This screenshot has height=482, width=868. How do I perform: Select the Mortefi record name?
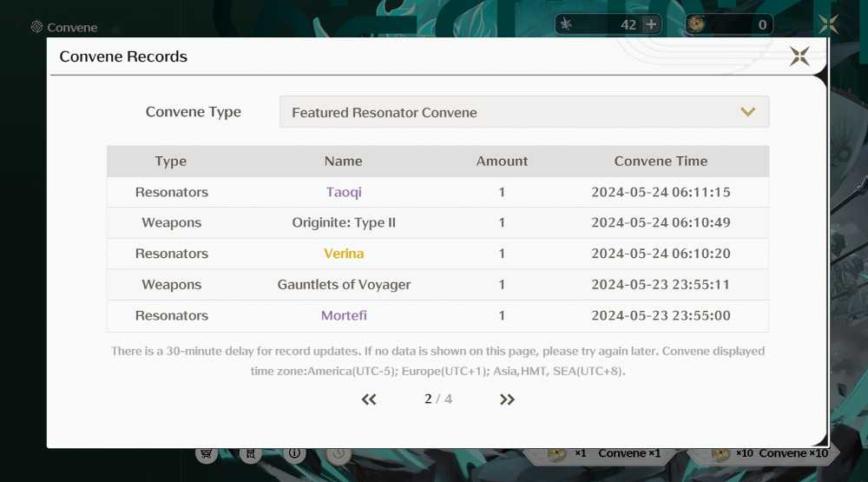tap(344, 315)
